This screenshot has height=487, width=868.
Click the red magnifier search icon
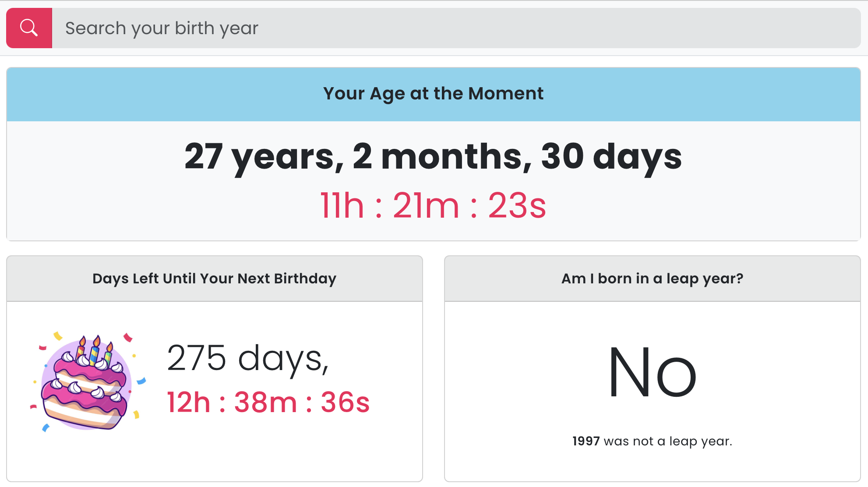pyautogui.click(x=29, y=28)
